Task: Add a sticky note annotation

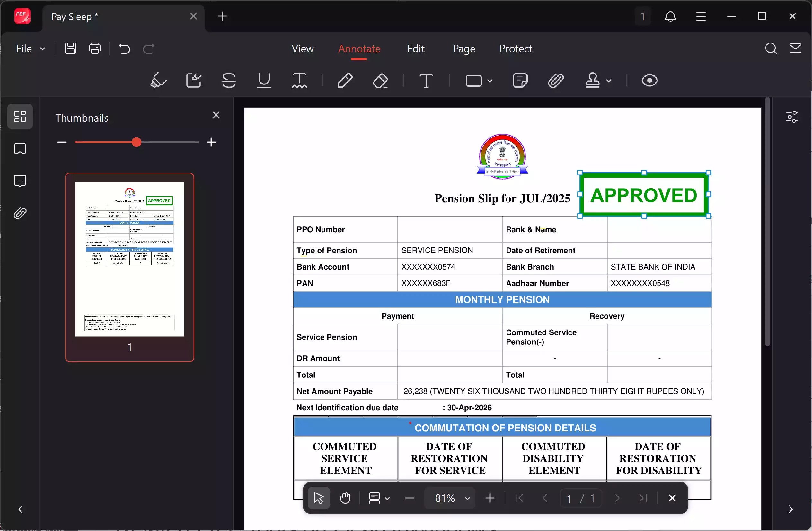Action: coord(520,81)
